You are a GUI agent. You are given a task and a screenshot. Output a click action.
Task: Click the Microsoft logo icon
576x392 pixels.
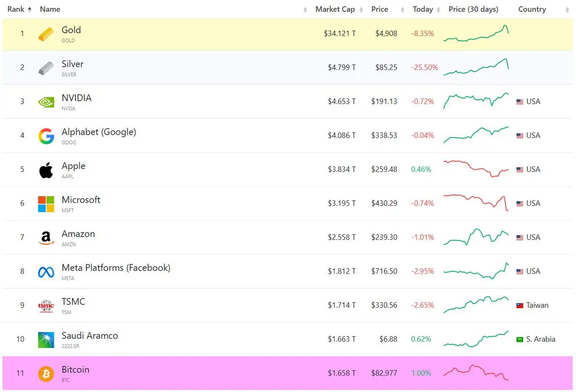pos(46,204)
